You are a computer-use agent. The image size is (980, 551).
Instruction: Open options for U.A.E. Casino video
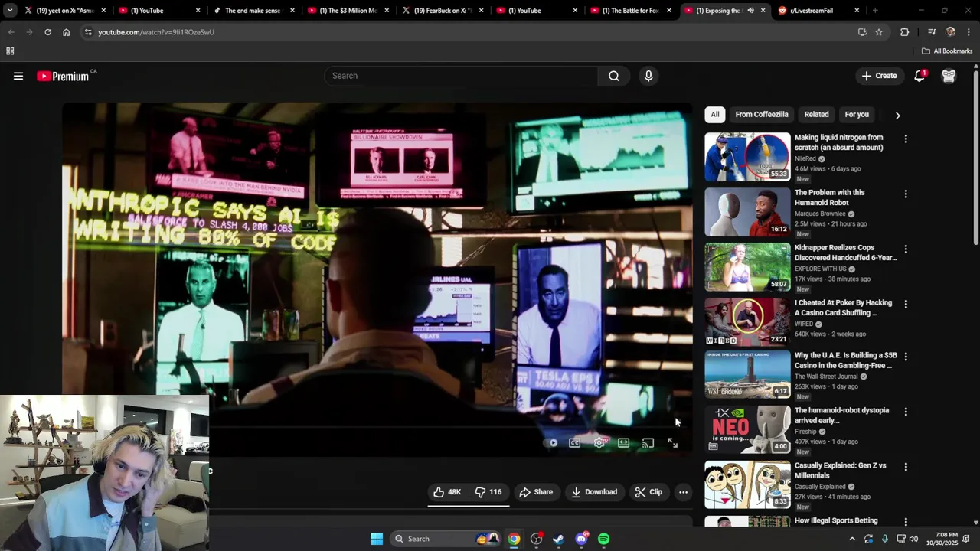(x=906, y=357)
